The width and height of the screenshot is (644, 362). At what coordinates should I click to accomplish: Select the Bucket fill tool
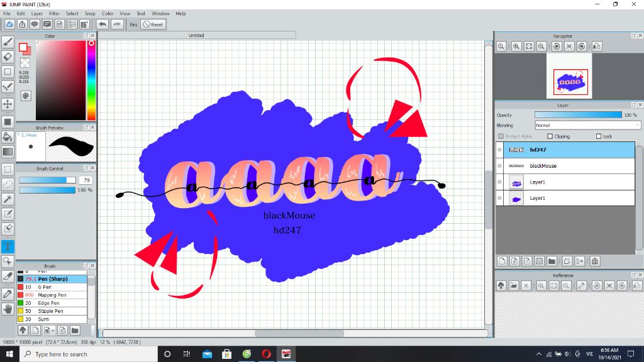coord(8,136)
